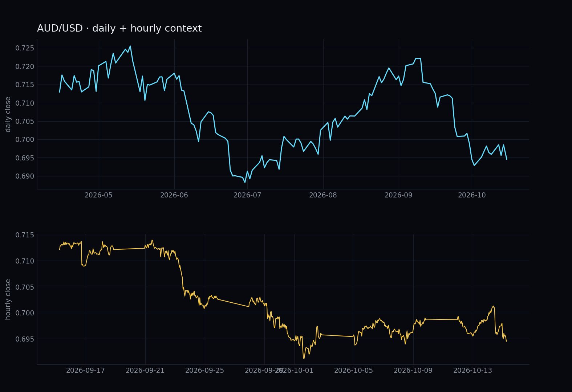Click the 0.720 tick on the daily chart
The width and height of the screenshot is (572, 392).
coord(25,66)
